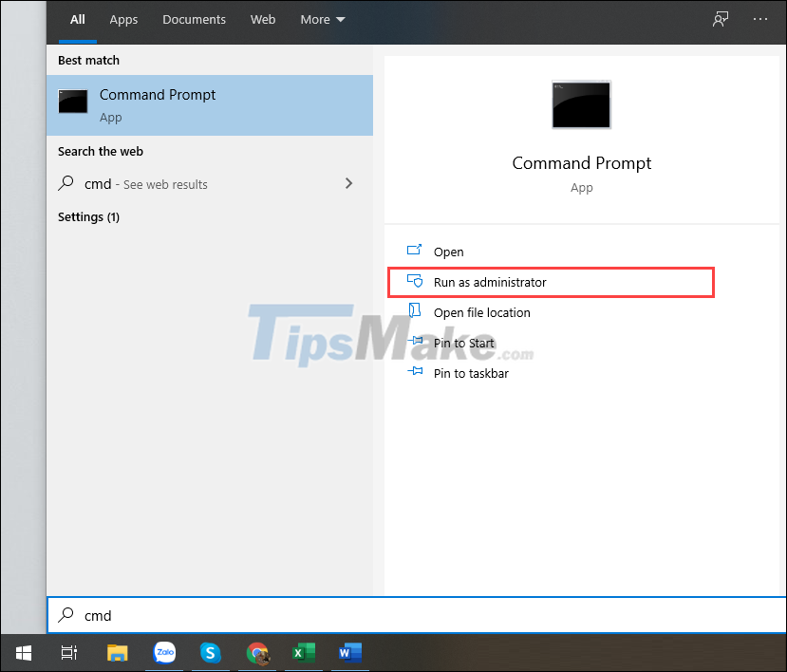787x672 pixels.
Task: Open Task View next to Start button
Action: (68, 653)
